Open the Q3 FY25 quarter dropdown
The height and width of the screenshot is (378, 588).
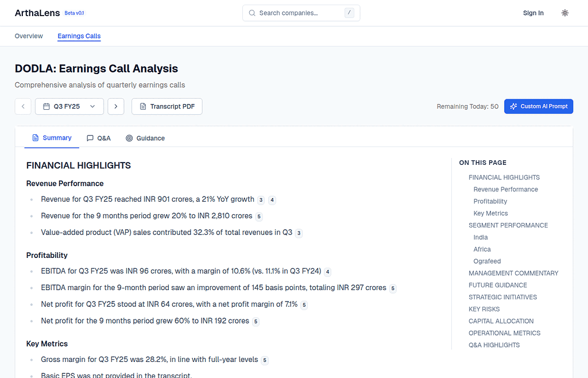click(x=69, y=106)
